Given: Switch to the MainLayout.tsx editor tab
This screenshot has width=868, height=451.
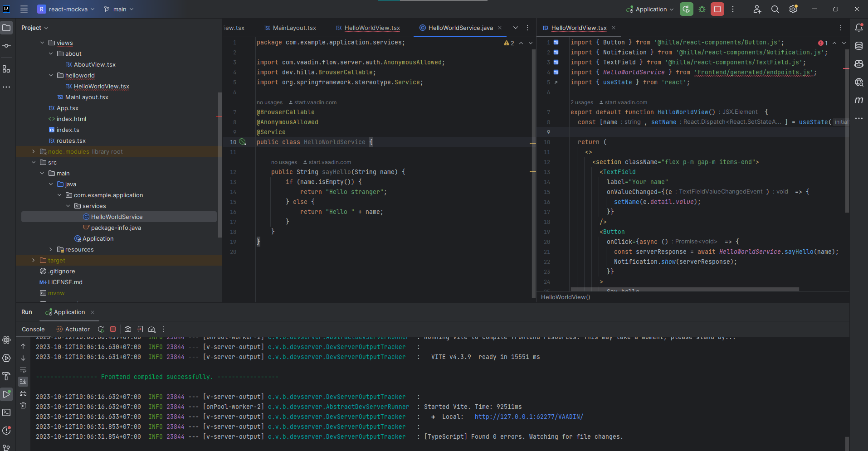Looking at the screenshot, I should 294,28.
